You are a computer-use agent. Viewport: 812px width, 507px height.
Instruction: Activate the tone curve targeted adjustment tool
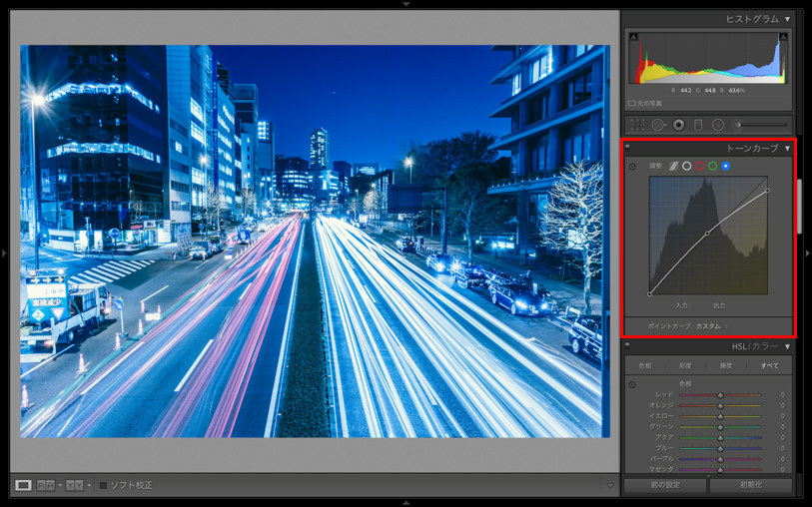pos(633,166)
